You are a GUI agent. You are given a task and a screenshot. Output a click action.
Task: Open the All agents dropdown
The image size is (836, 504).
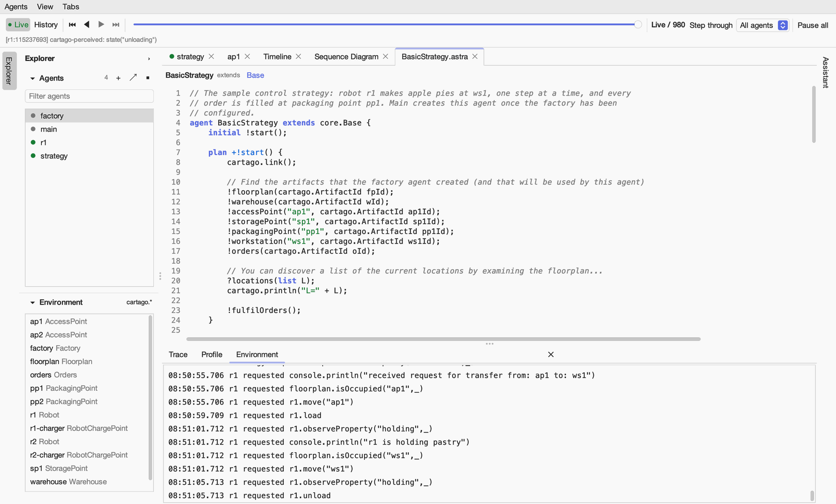click(763, 25)
